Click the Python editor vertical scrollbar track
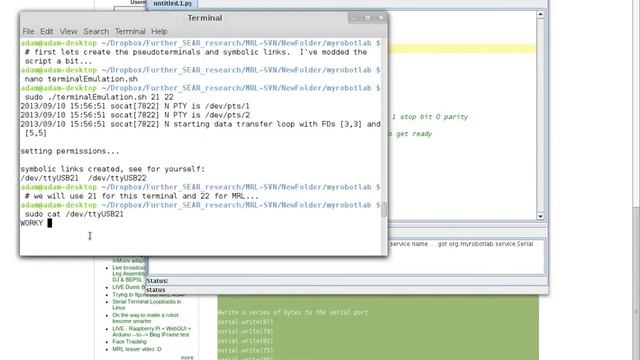The width and height of the screenshot is (640, 360). pyautogui.click(x=540, y=115)
